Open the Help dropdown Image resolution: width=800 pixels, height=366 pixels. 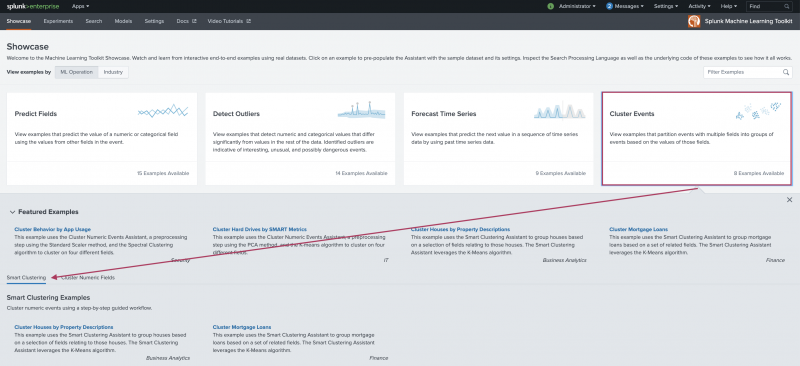728,6
